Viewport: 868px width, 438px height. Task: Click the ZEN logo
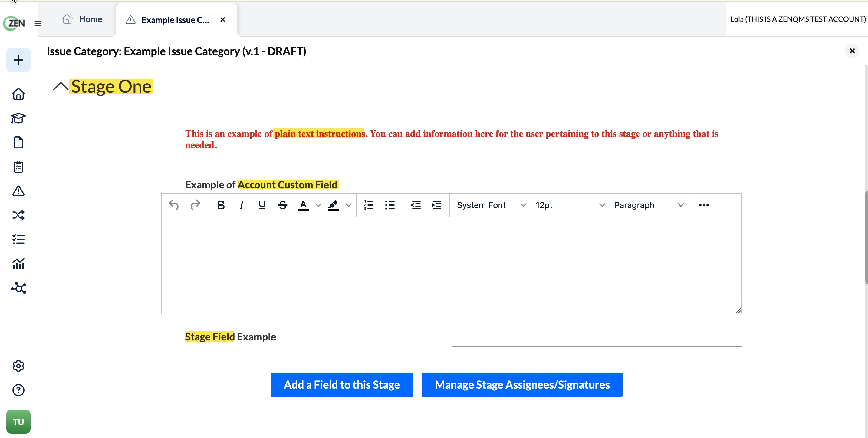pyautogui.click(x=14, y=23)
